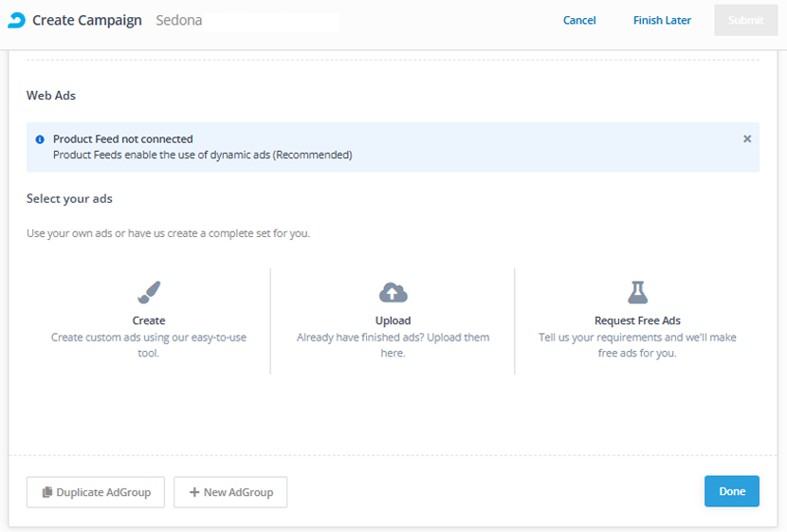Select the Upload option title

coord(393,321)
